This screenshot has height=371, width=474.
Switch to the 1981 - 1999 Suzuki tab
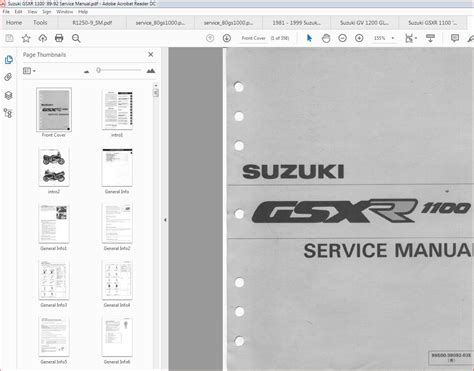(x=296, y=23)
